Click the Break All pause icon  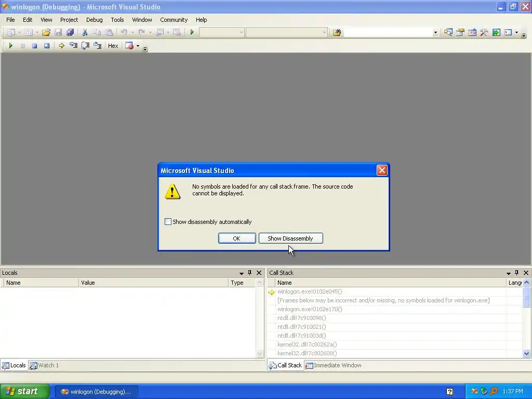point(22,46)
